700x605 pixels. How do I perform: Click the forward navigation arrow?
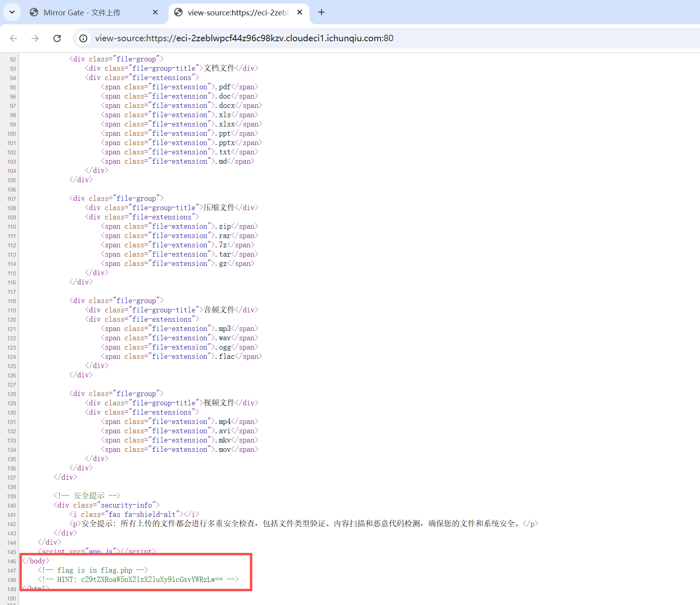point(35,38)
